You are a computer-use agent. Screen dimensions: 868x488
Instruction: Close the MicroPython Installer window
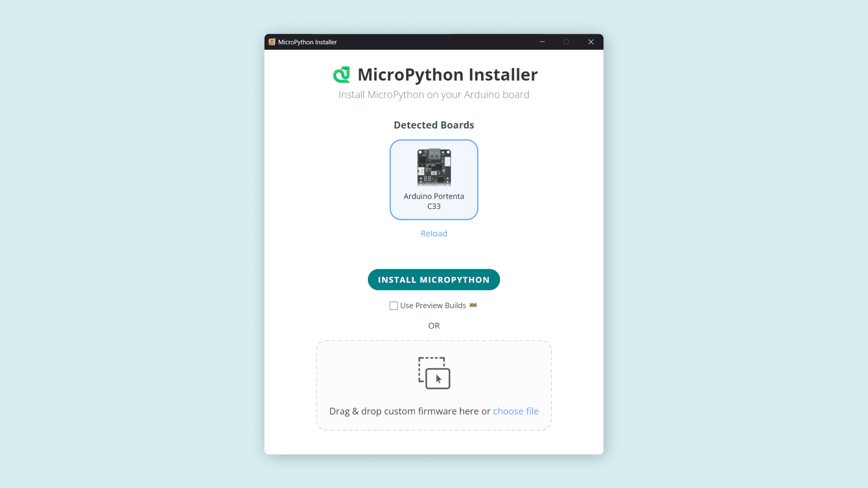click(591, 42)
